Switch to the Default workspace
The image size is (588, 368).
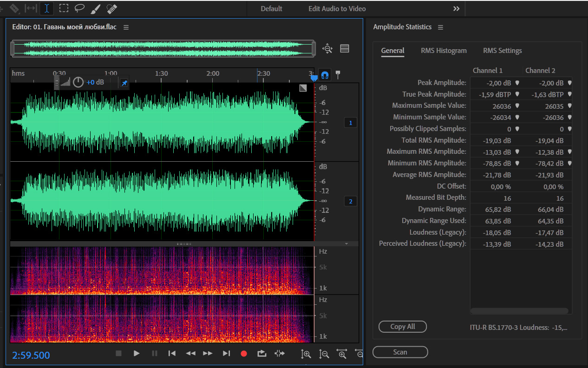click(x=271, y=9)
